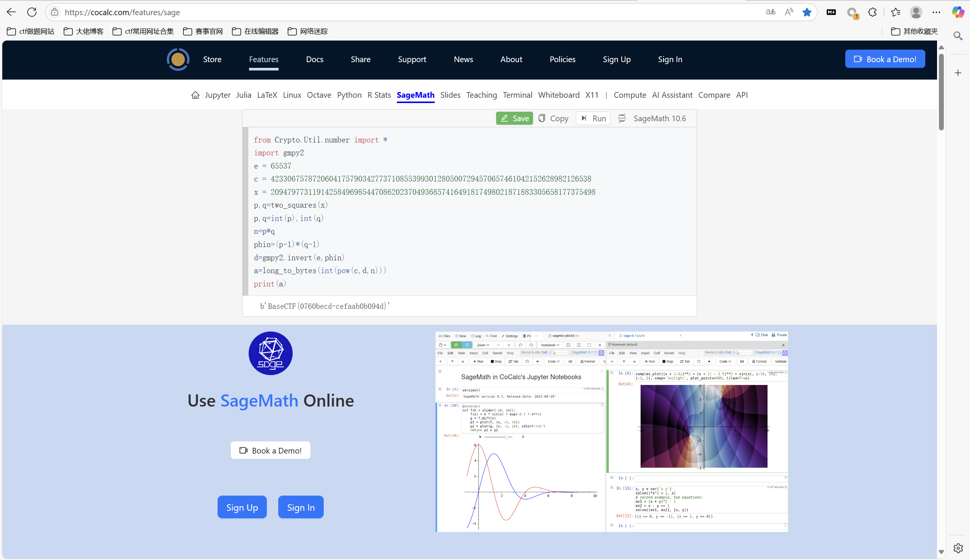
Task: Switch to the Octave feature tab
Action: [319, 95]
